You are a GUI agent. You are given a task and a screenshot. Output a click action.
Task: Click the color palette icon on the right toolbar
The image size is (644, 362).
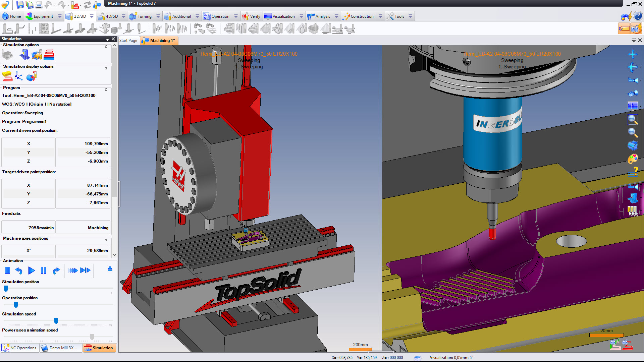click(633, 159)
